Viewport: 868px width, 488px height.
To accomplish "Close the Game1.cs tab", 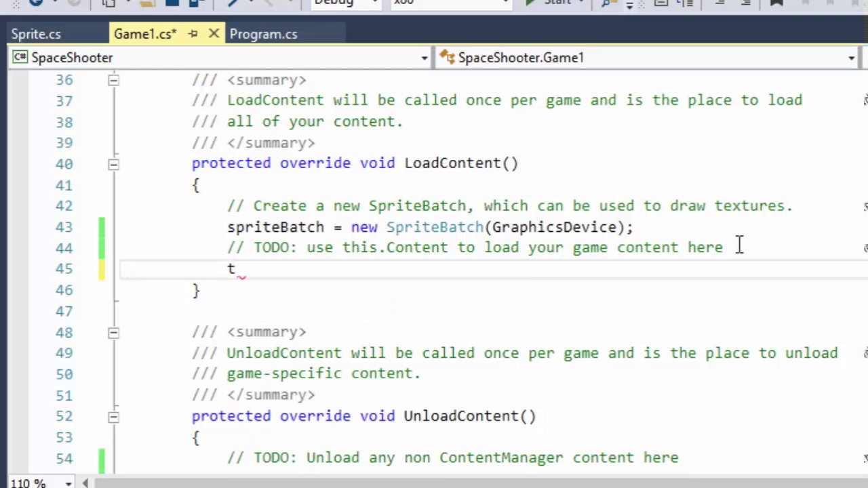I will (x=214, y=33).
